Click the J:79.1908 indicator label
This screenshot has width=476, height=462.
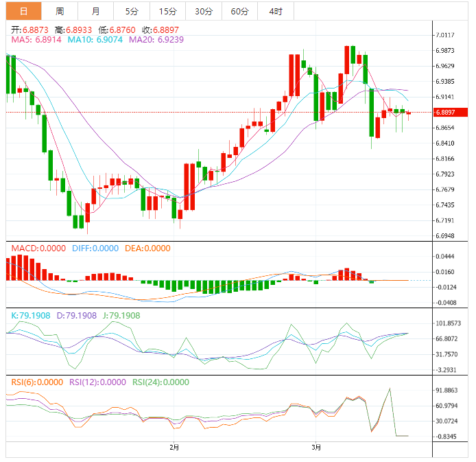pyautogui.click(x=121, y=316)
